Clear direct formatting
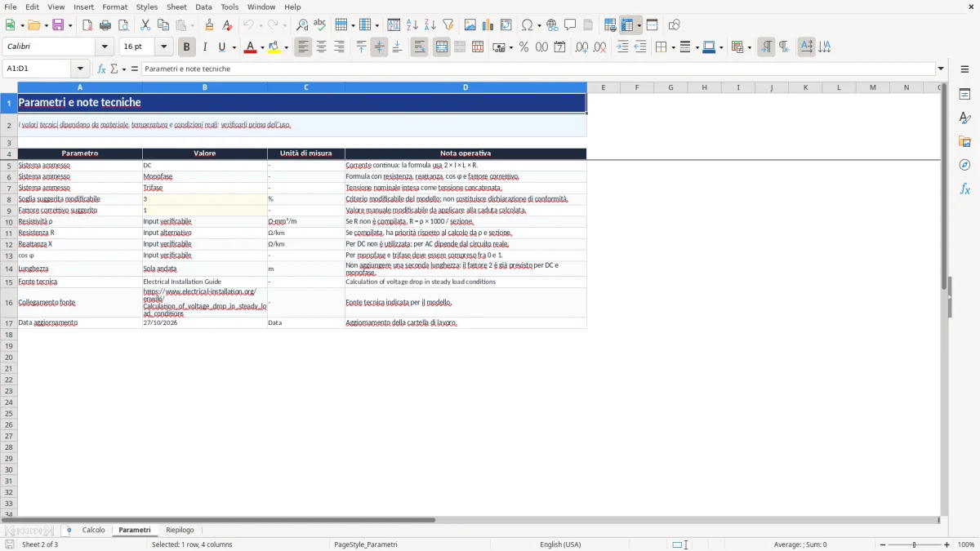The width and height of the screenshot is (980, 551). (228, 25)
